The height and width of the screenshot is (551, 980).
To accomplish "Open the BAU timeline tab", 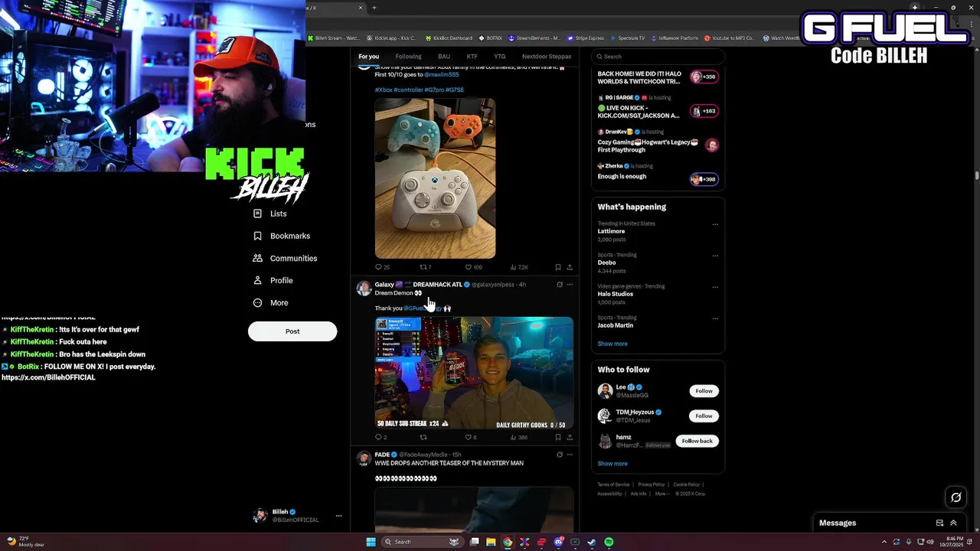I will click(x=444, y=57).
